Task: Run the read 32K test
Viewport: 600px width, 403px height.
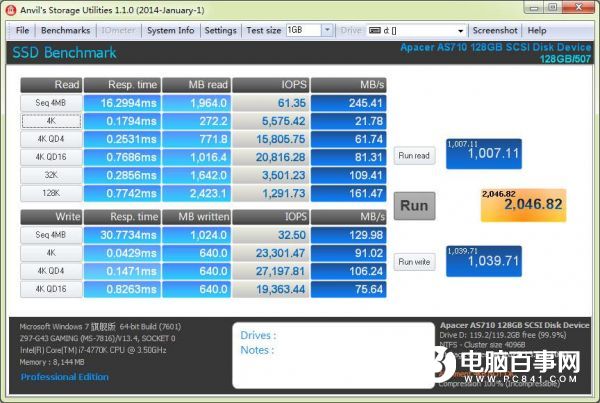Action: coord(51,175)
